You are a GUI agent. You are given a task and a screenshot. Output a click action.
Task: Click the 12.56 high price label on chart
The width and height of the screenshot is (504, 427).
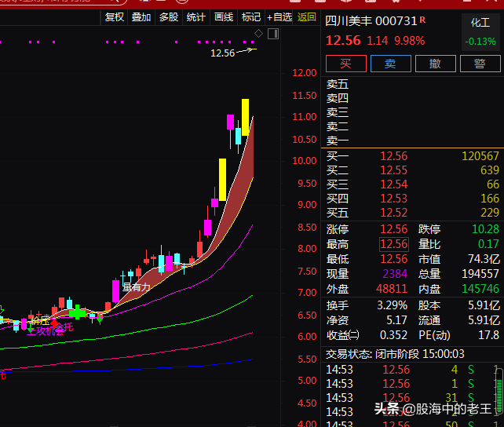222,53
